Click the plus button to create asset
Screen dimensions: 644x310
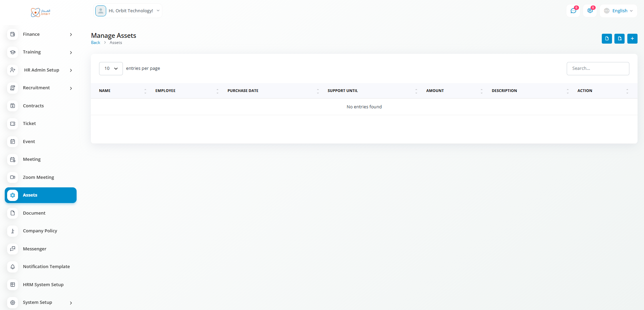[632, 39]
